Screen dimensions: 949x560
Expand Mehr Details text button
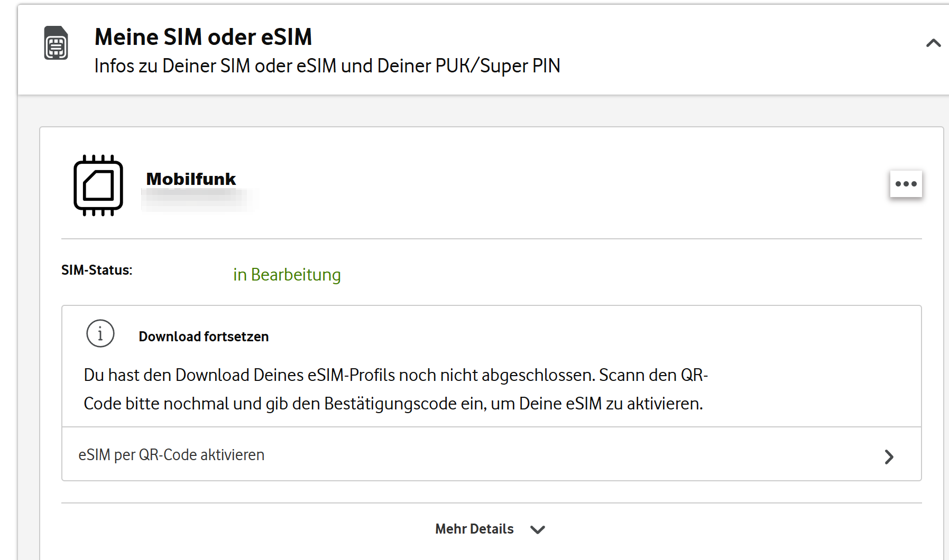pos(474,529)
